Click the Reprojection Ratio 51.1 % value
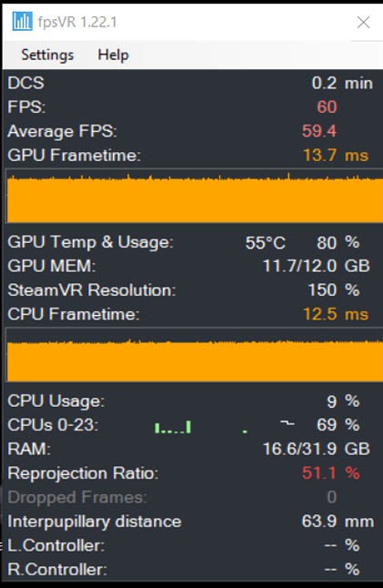This screenshot has height=588, width=383. [331, 473]
